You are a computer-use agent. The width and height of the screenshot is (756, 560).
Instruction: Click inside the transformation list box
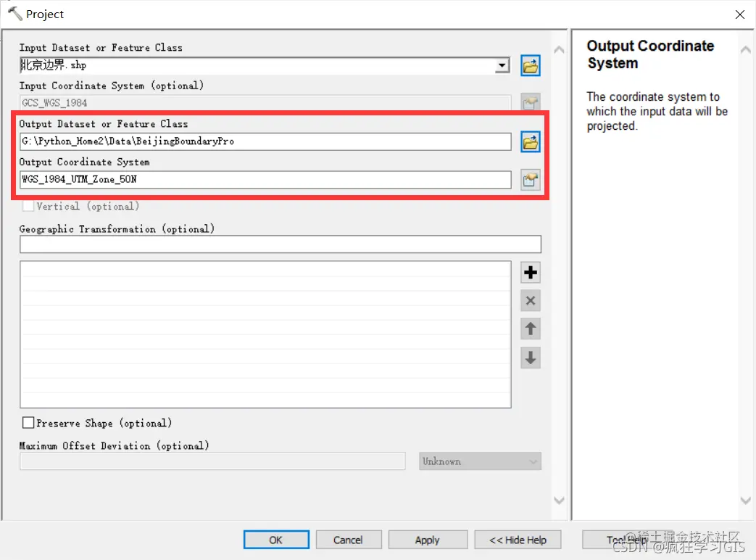[x=265, y=334]
